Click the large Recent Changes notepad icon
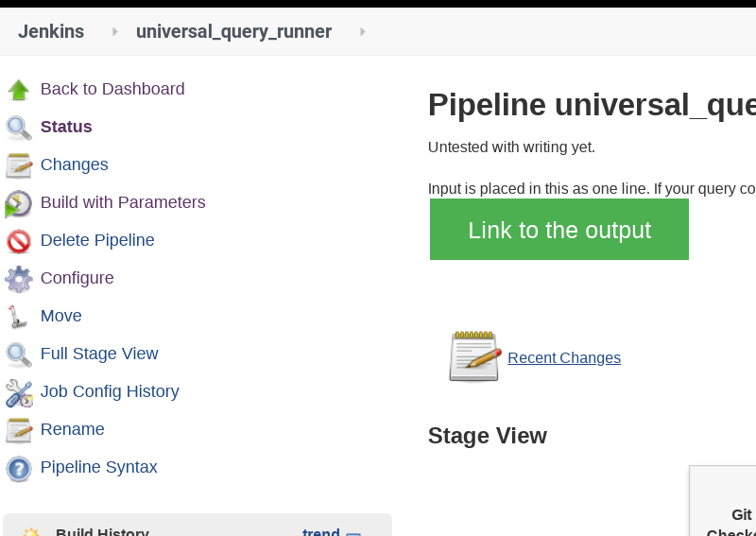 474,356
